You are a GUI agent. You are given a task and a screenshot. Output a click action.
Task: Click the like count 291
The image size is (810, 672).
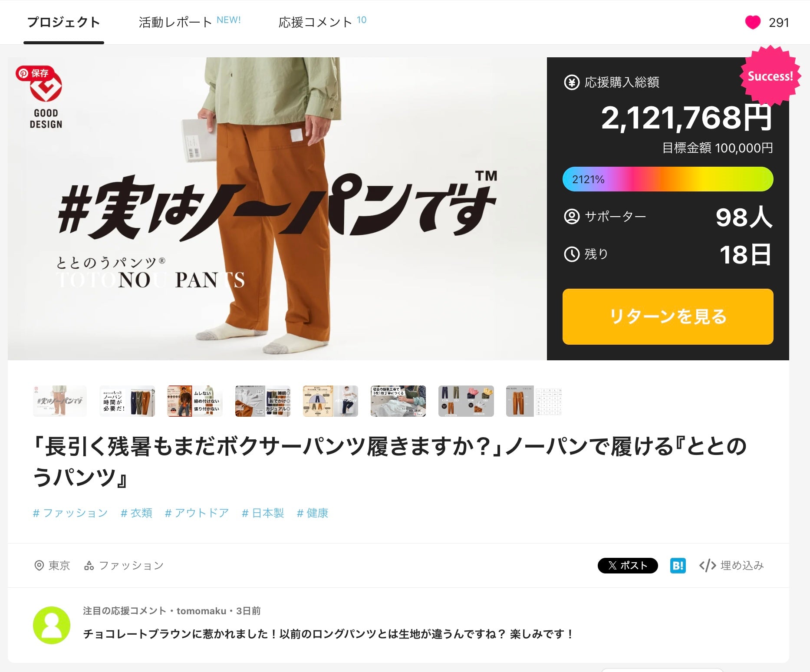point(779,23)
